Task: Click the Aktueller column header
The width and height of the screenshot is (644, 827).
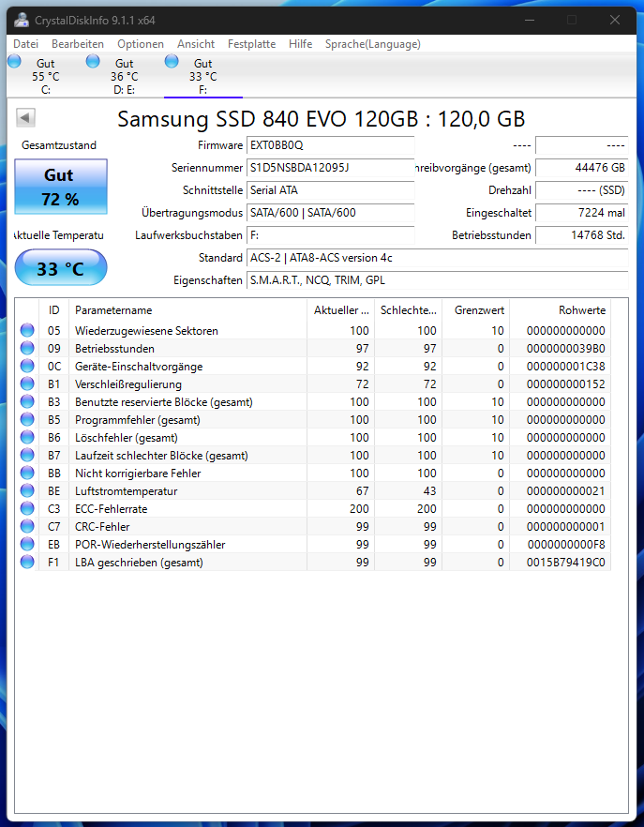Action: (340, 310)
